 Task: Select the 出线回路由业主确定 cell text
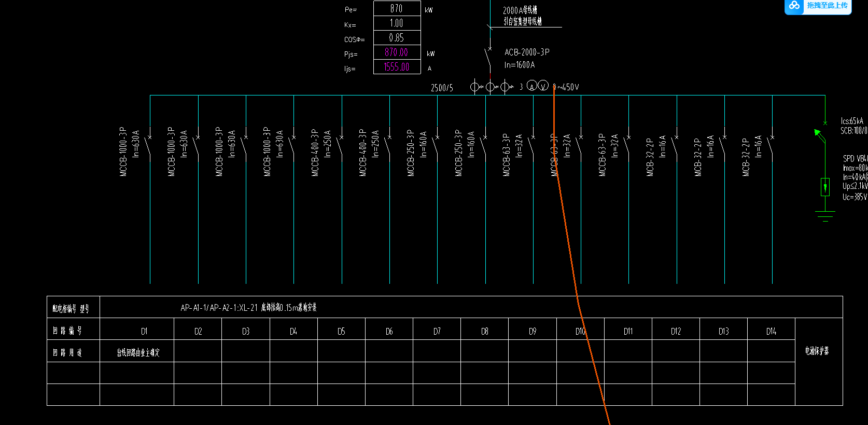138,352
